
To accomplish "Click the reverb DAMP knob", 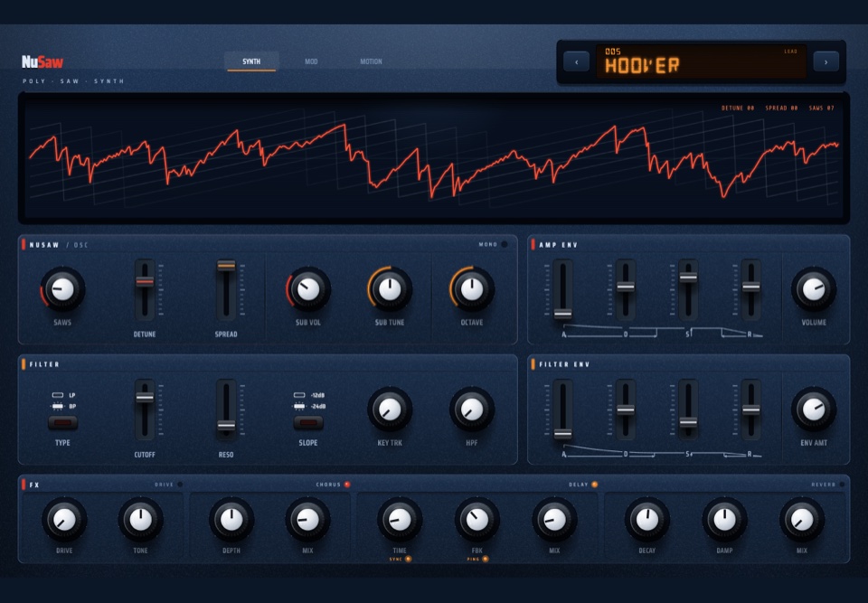I will pyautogui.click(x=724, y=520).
